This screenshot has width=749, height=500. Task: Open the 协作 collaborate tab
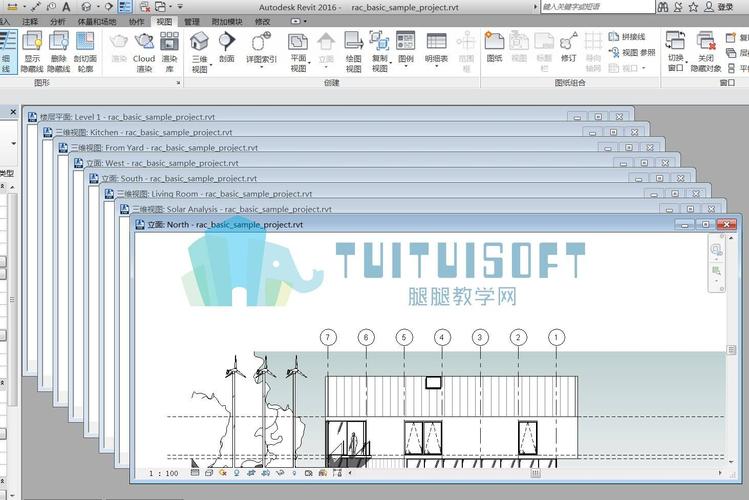pos(137,21)
